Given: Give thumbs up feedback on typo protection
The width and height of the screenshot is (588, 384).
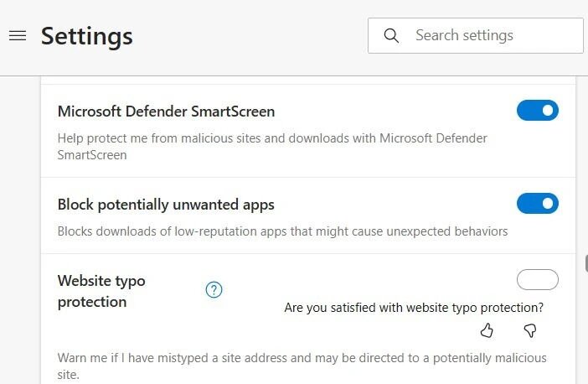Looking at the screenshot, I should pyautogui.click(x=487, y=331).
